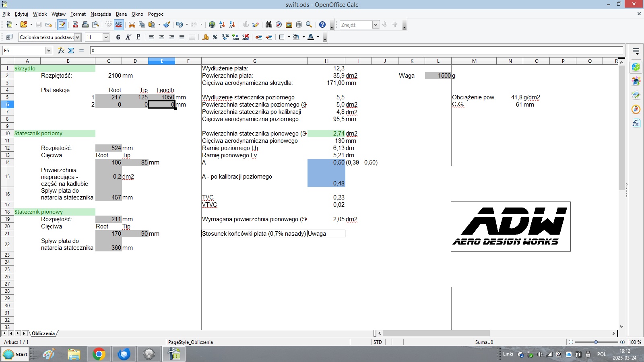The image size is (644, 362).
Task: Click the Format Paintbrush icon
Action: (x=167, y=25)
